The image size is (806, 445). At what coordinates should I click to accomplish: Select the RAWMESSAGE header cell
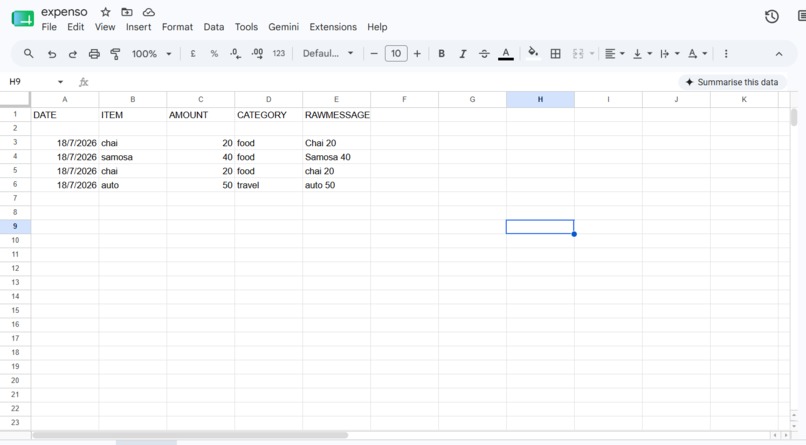[x=337, y=115]
